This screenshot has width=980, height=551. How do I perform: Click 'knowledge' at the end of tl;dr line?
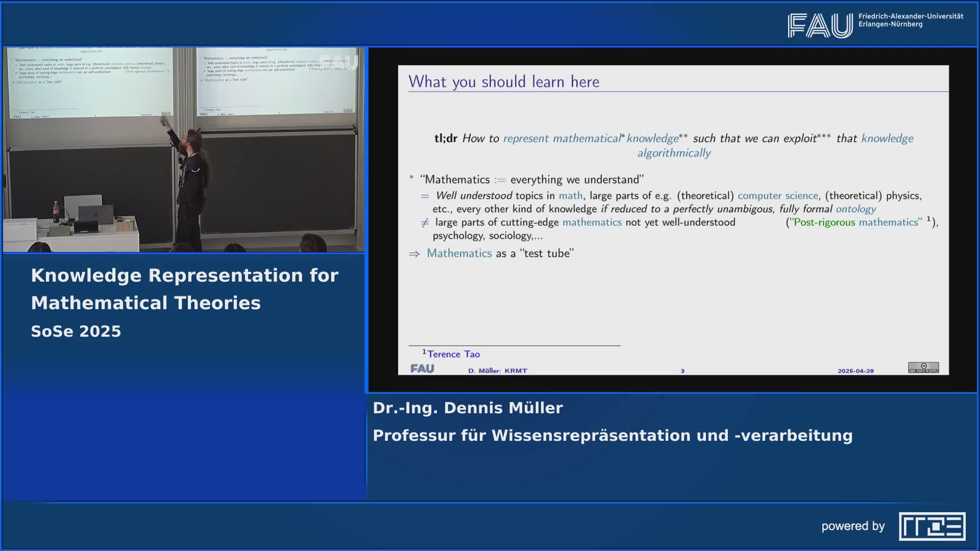(887, 138)
